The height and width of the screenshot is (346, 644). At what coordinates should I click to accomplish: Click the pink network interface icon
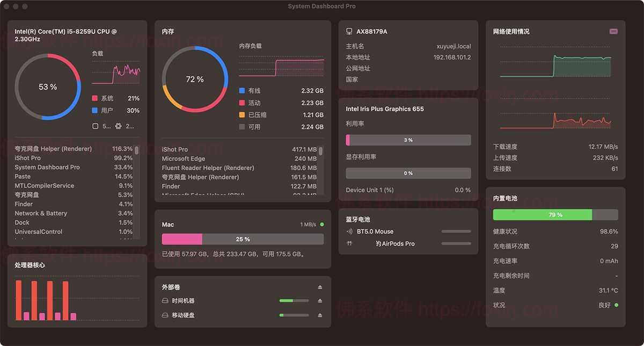click(613, 32)
